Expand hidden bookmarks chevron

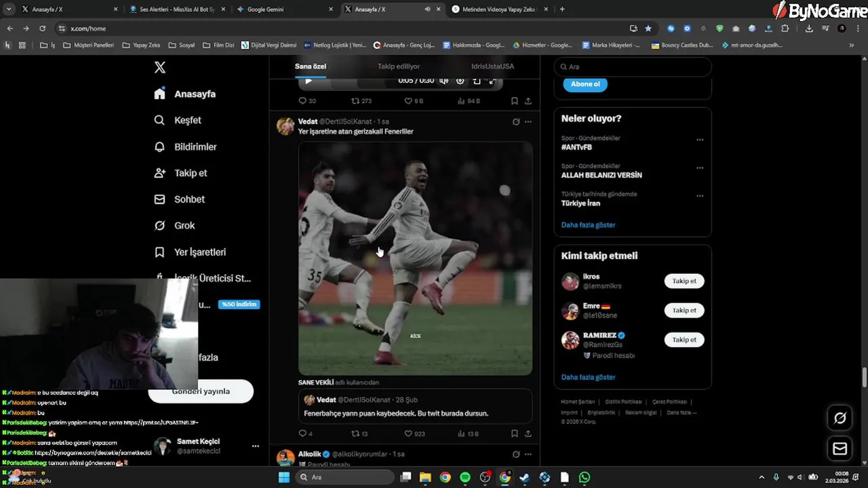coord(852,45)
